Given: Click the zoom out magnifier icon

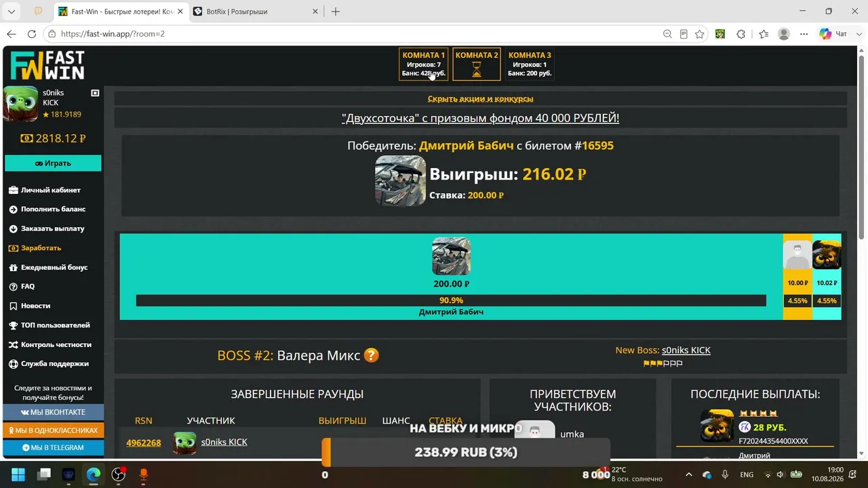Looking at the screenshot, I should click(667, 34).
